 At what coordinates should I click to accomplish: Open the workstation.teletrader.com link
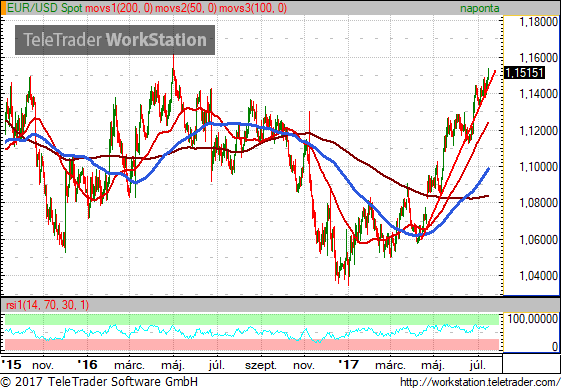coord(480,382)
